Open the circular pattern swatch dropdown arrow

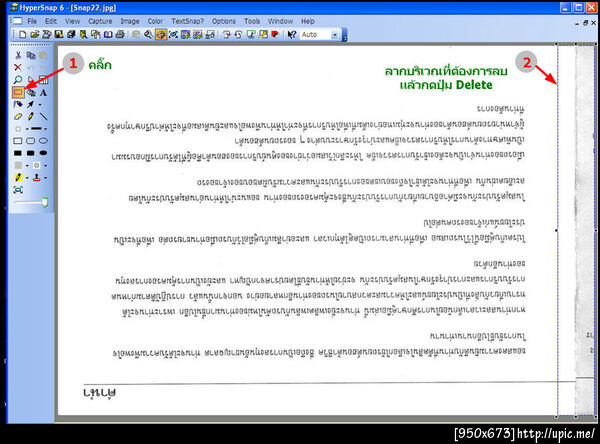(x=46, y=166)
